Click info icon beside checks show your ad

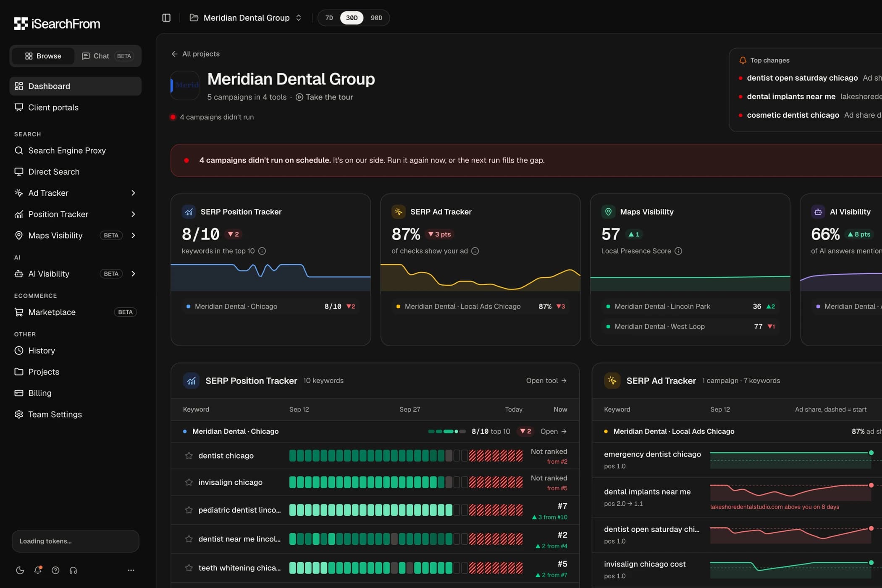[475, 251]
